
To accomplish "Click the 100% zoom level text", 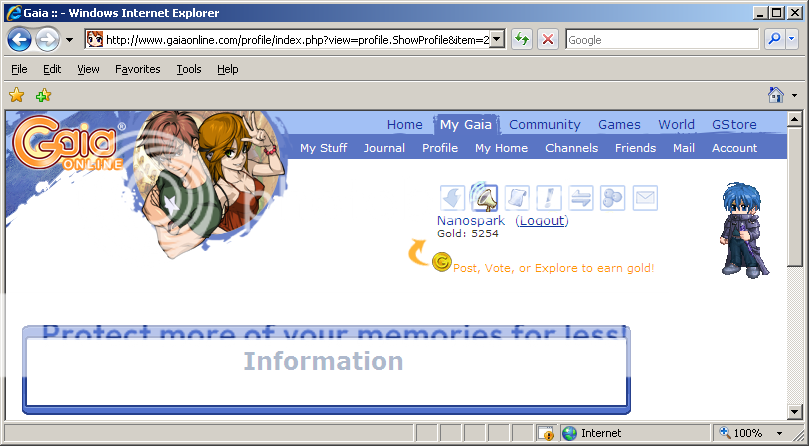I will 748,433.
